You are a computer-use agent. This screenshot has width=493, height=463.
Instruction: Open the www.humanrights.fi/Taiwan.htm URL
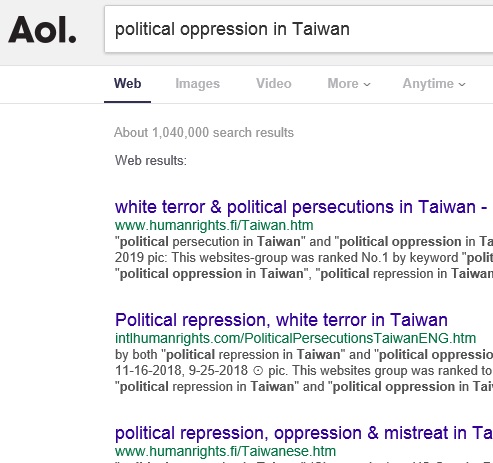[214, 225]
